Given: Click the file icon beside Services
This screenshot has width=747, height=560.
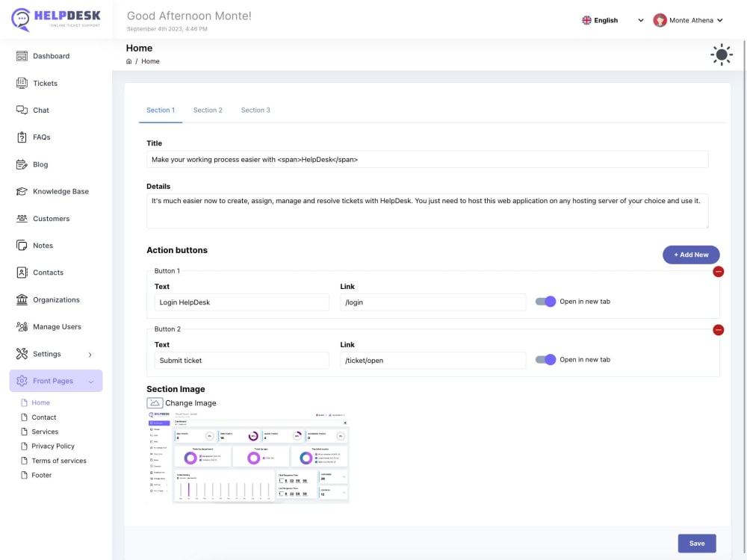Looking at the screenshot, I should coord(25,432).
